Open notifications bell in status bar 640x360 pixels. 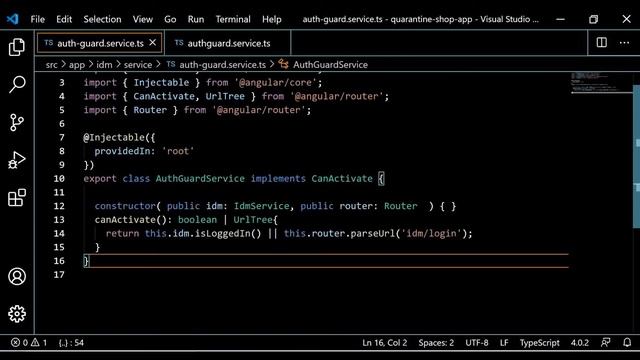[627, 342]
